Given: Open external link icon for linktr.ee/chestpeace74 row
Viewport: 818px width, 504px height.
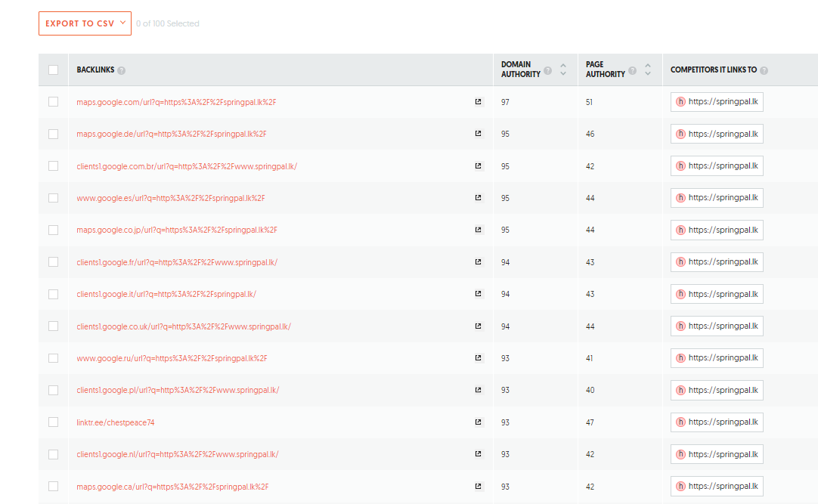Looking at the screenshot, I should [478, 422].
